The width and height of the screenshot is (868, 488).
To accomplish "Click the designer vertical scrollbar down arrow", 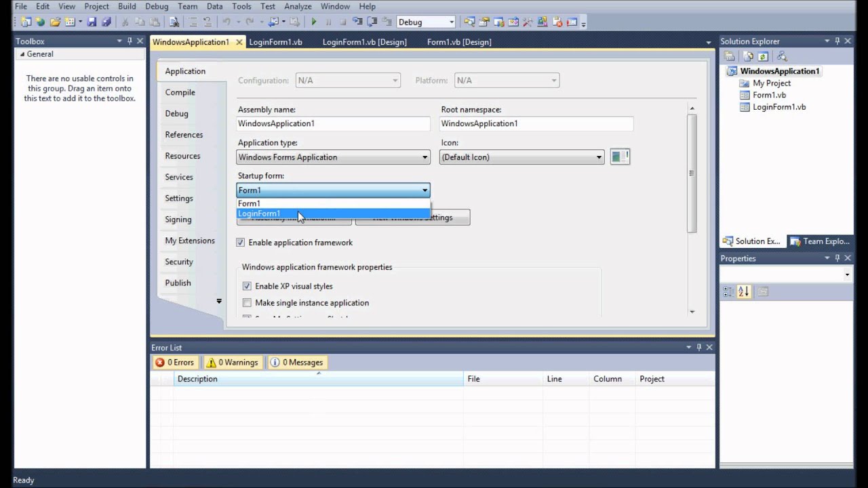I will (x=692, y=312).
